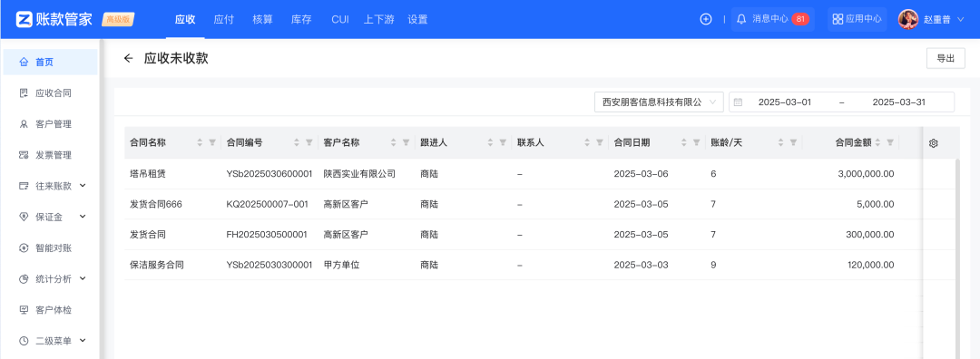Expand 二级菜单 sidebar submenu

(x=83, y=341)
